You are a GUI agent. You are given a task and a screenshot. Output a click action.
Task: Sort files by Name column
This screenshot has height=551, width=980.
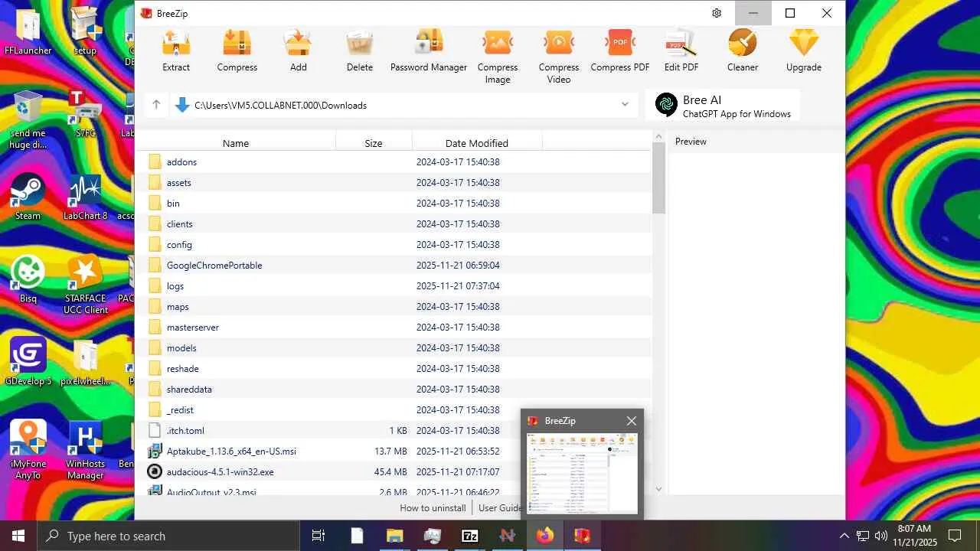236,143
